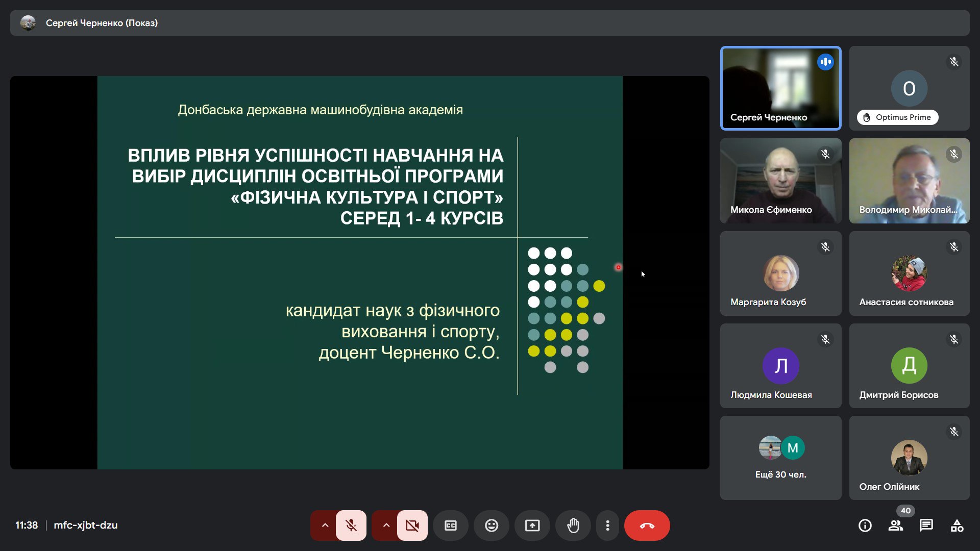The height and width of the screenshot is (551, 980).
Task: Open activities shapes icon
Action: point(957,525)
